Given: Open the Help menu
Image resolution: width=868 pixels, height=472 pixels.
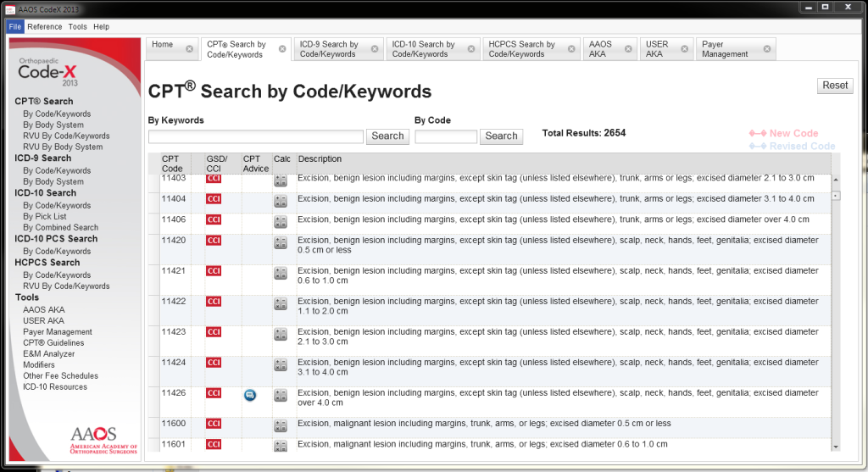Looking at the screenshot, I should tap(102, 26).
